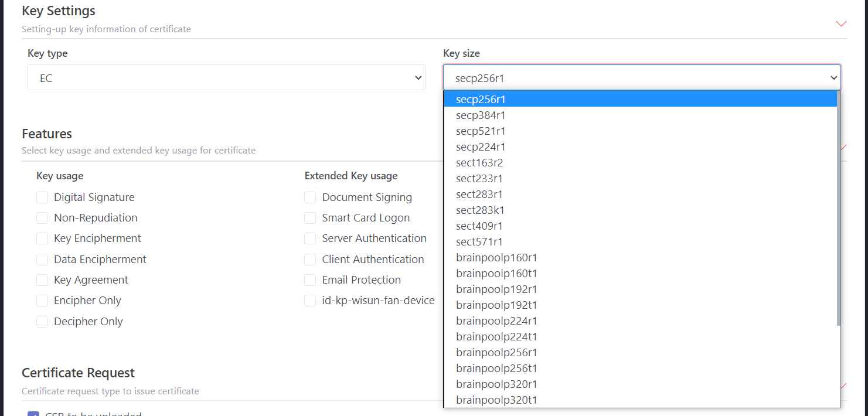
Task: Toggle the id-kp-wisun-fan-device checkbox
Action: pyautogui.click(x=310, y=301)
